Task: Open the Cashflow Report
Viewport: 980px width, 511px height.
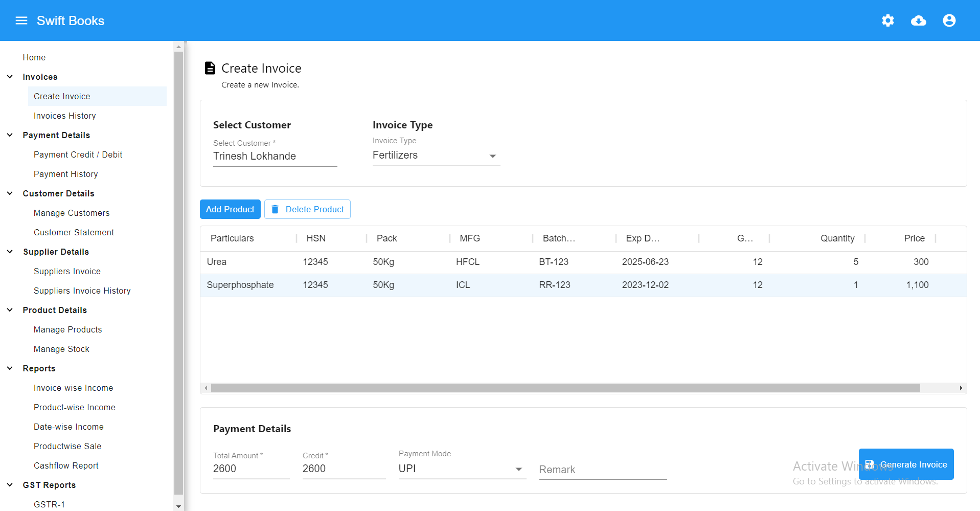Action: click(x=66, y=465)
